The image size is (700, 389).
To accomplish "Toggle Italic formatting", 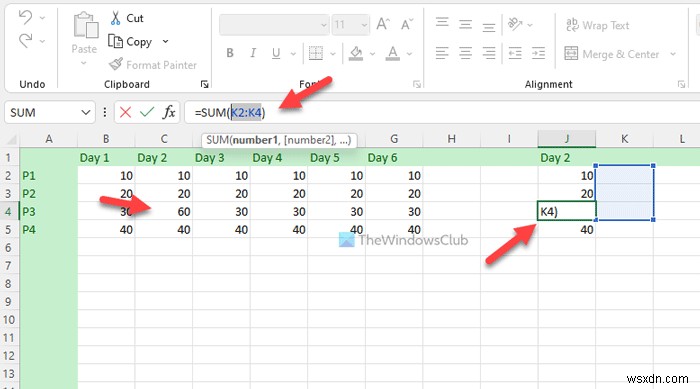I will coord(253,53).
